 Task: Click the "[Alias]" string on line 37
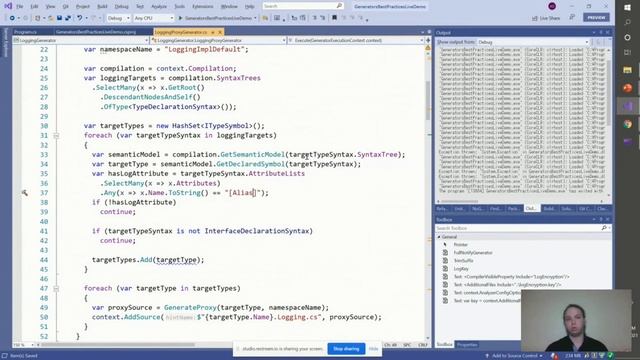click(242, 193)
